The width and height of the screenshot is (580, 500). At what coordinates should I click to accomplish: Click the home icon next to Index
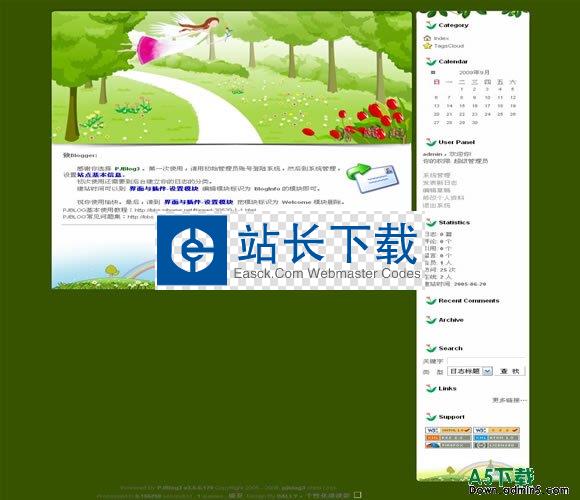tap(427, 38)
